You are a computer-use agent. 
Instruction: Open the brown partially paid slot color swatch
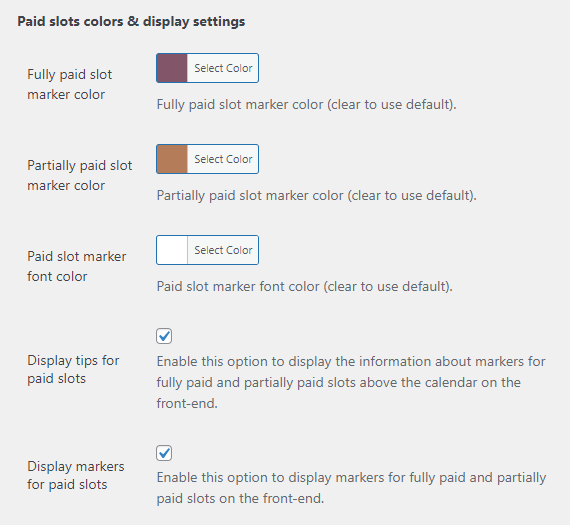[172, 159]
